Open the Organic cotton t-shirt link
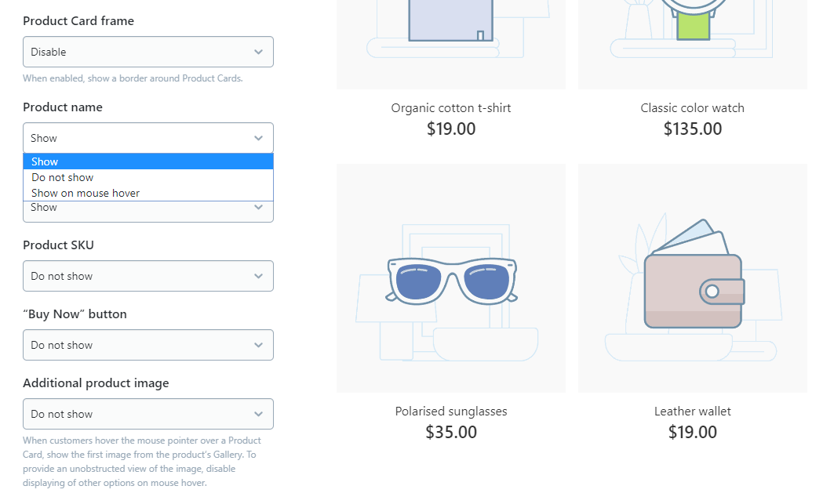 pyautogui.click(x=451, y=108)
